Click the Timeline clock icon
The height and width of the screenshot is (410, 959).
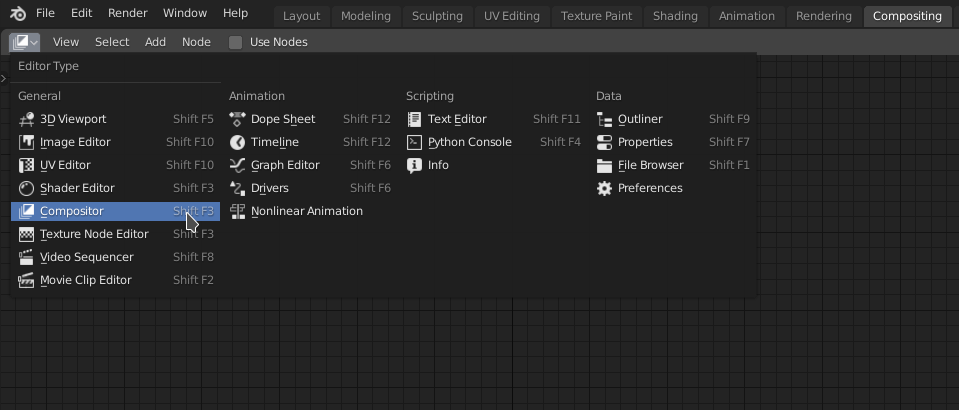coord(237,142)
